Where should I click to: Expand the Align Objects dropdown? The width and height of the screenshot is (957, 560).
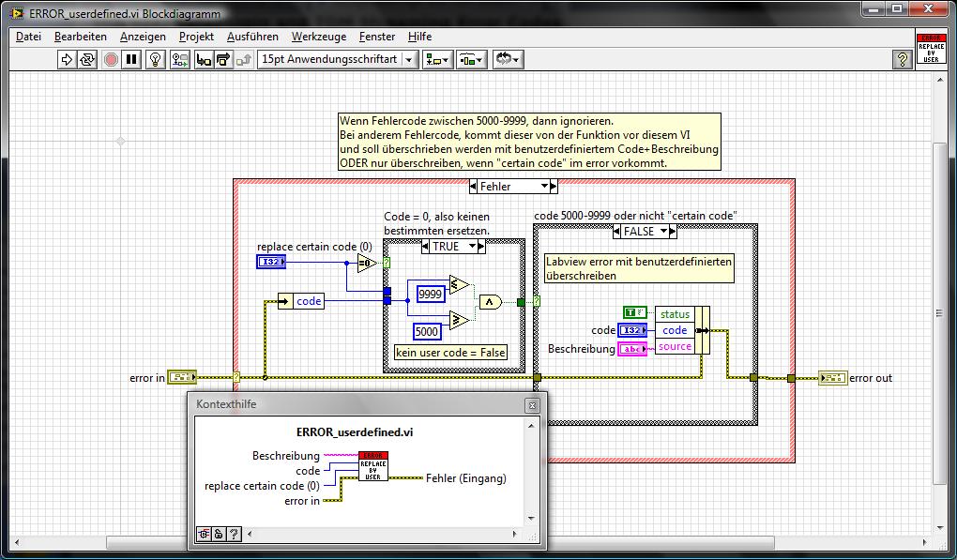437,59
